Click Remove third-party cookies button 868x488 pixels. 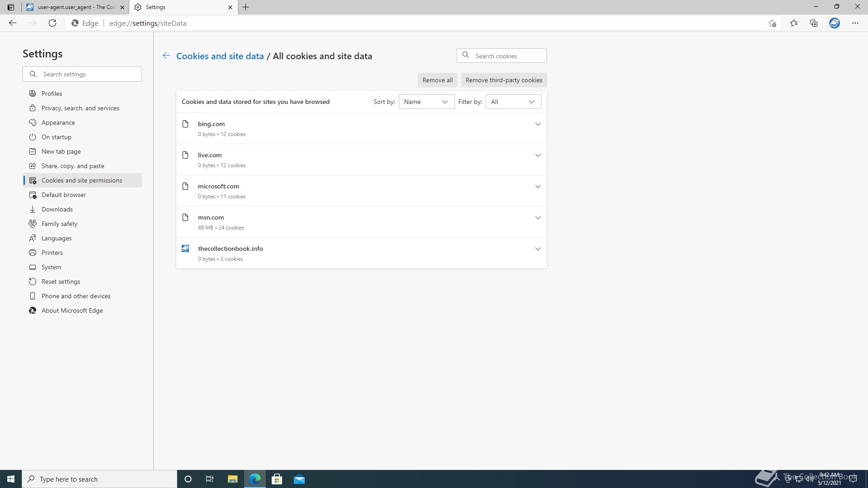pos(504,80)
